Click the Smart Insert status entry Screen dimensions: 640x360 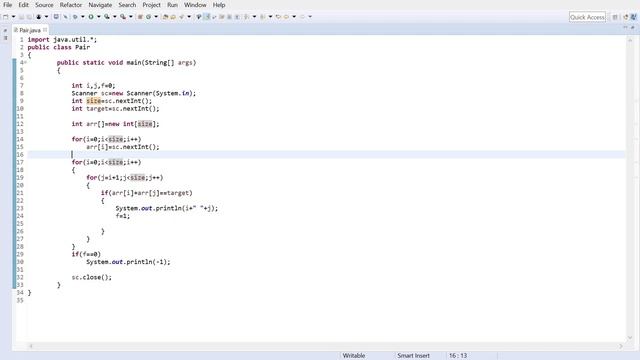pyautogui.click(x=413, y=356)
